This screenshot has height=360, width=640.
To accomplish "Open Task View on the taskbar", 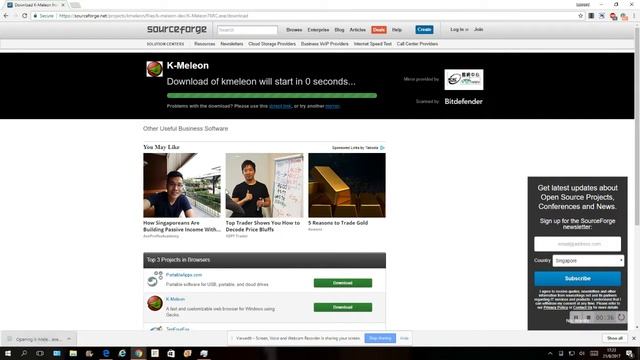I will point(40,353).
